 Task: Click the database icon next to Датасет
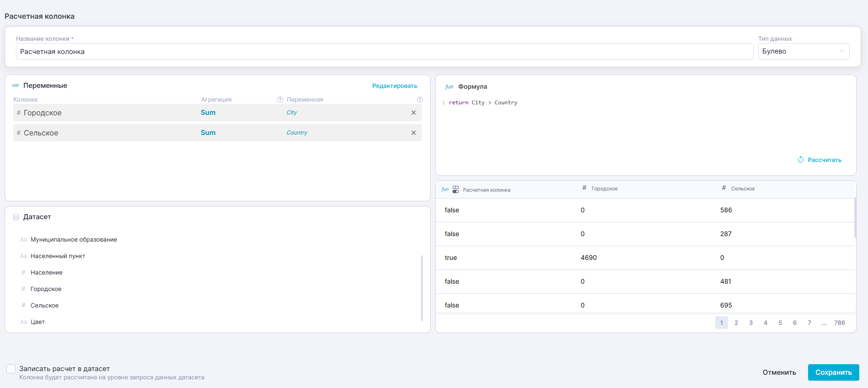click(x=16, y=217)
